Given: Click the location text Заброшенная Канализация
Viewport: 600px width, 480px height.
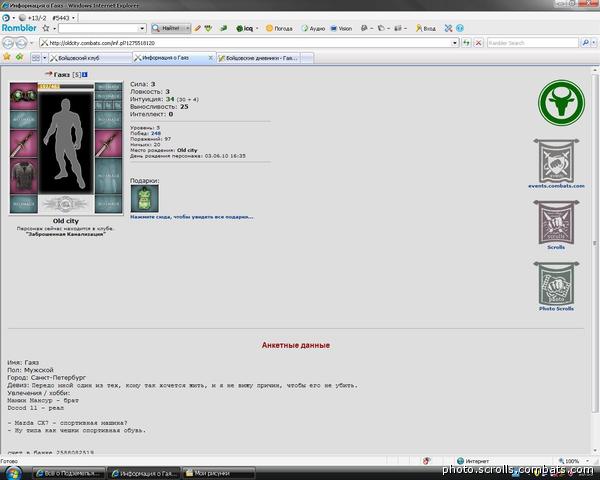Looking at the screenshot, I should point(66,234).
